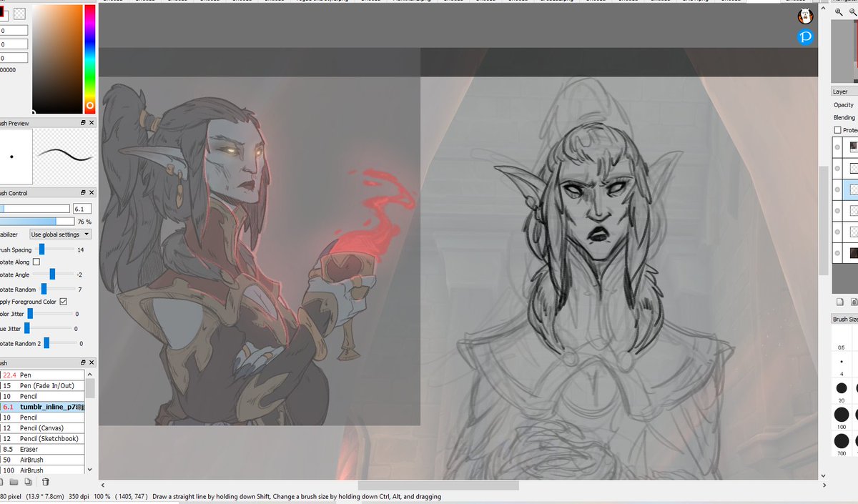Screen dimensions: 858x504
Task: Select the 100 AirBrush brush
Action: [x=42, y=470]
